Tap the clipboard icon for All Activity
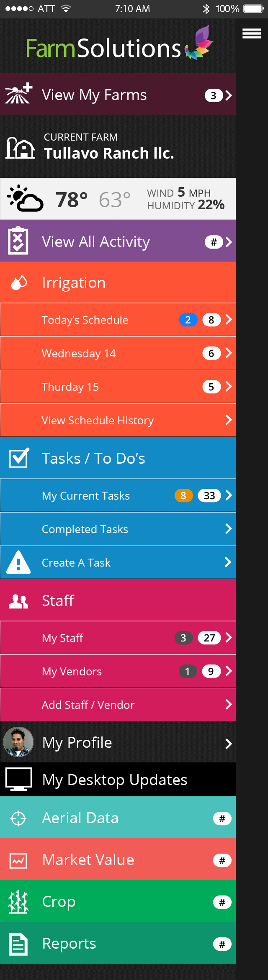 pos(18,241)
